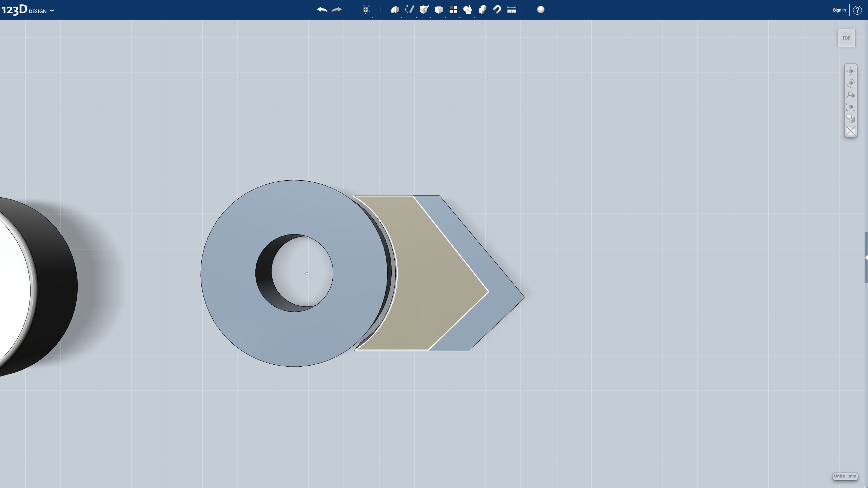Select the Construct tool
Image resolution: width=868 pixels, height=488 pixels.
click(424, 10)
